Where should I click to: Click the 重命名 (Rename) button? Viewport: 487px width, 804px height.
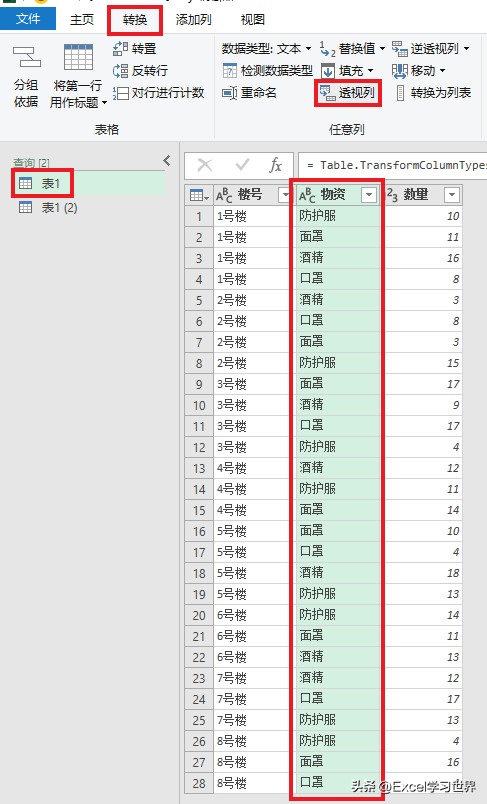[x=250, y=93]
